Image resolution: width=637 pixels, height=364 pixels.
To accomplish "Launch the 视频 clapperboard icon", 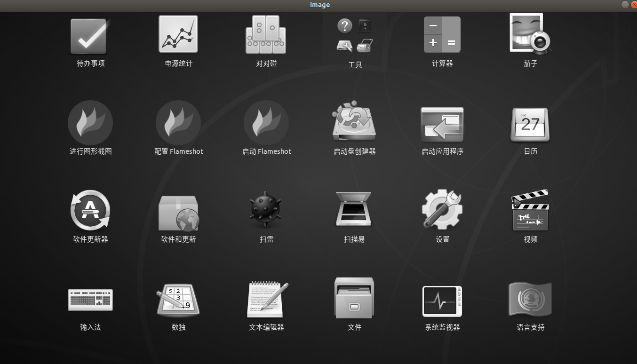I will 530,210.
